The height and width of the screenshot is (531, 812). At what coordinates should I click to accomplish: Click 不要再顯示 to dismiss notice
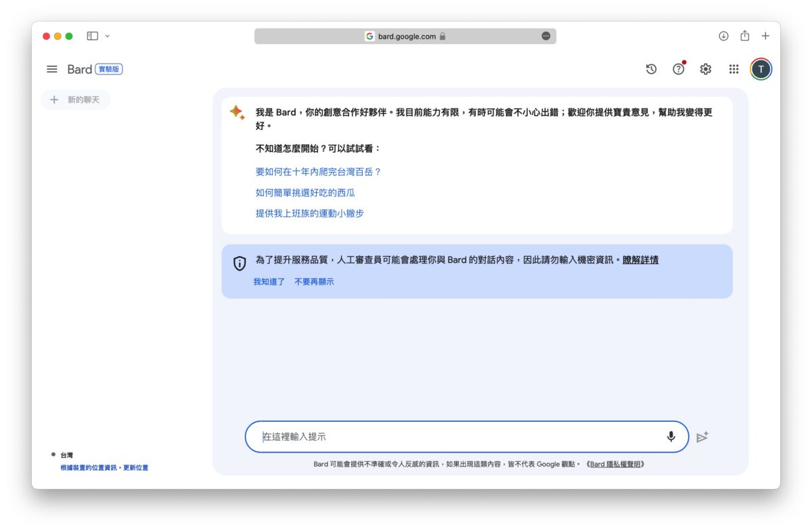(314, 282)
